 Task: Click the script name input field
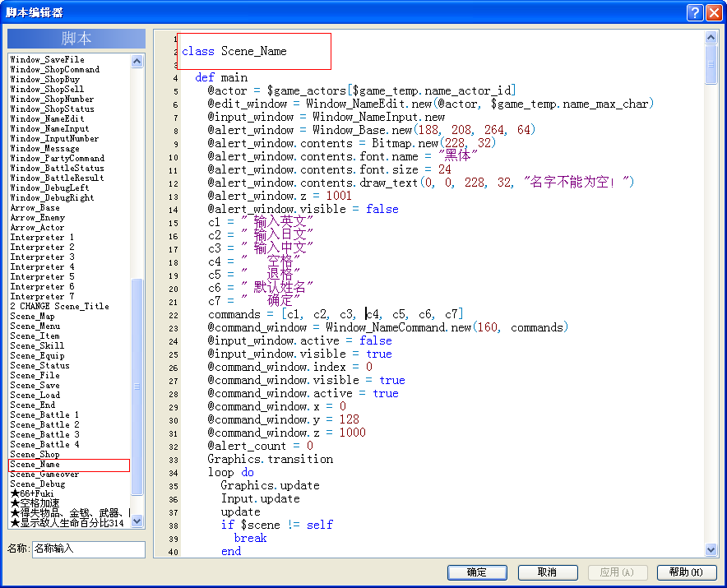(89, 549)
